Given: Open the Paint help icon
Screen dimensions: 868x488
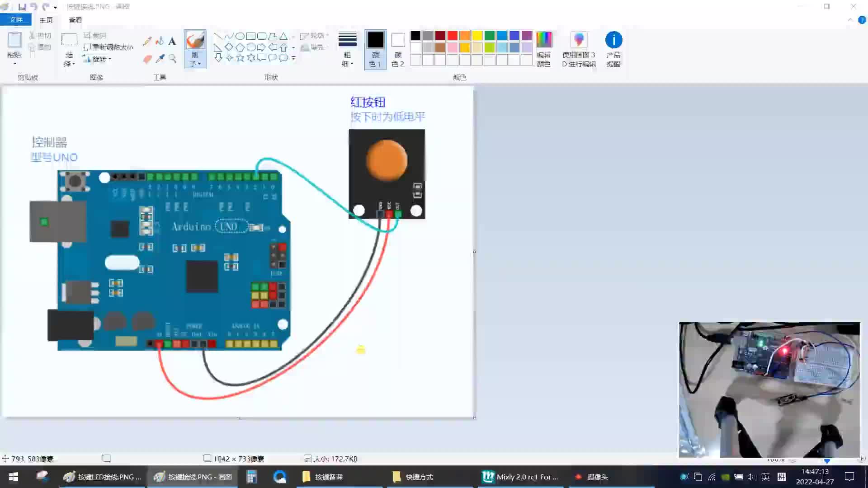Looking at the screenshot, I should coord(862,20).
